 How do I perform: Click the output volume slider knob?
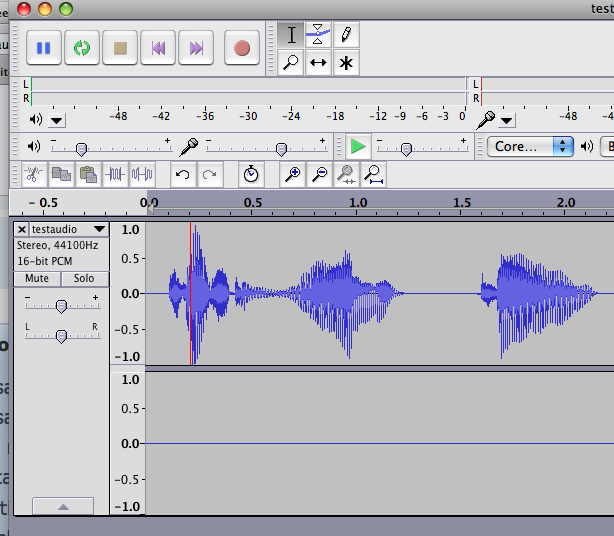[x=81, y=149]
